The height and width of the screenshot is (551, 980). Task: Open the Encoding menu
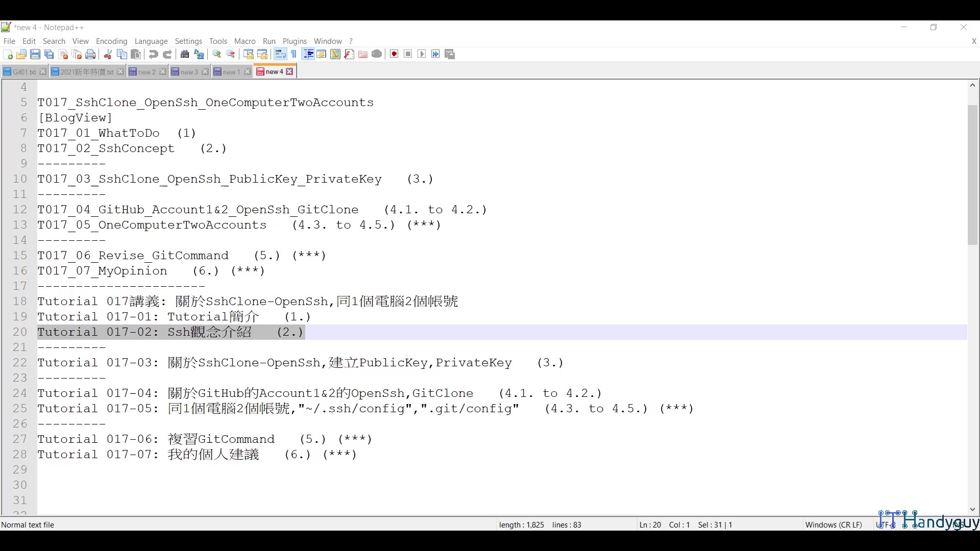(111, 41)
